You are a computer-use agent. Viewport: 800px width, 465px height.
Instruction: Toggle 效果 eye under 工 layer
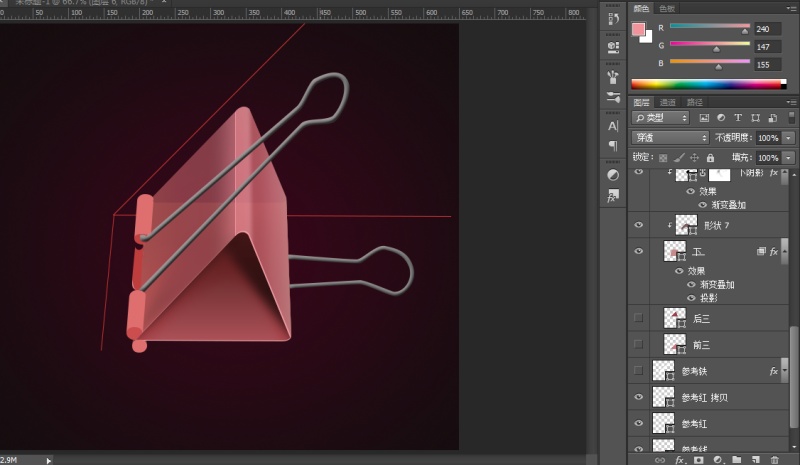679,271
